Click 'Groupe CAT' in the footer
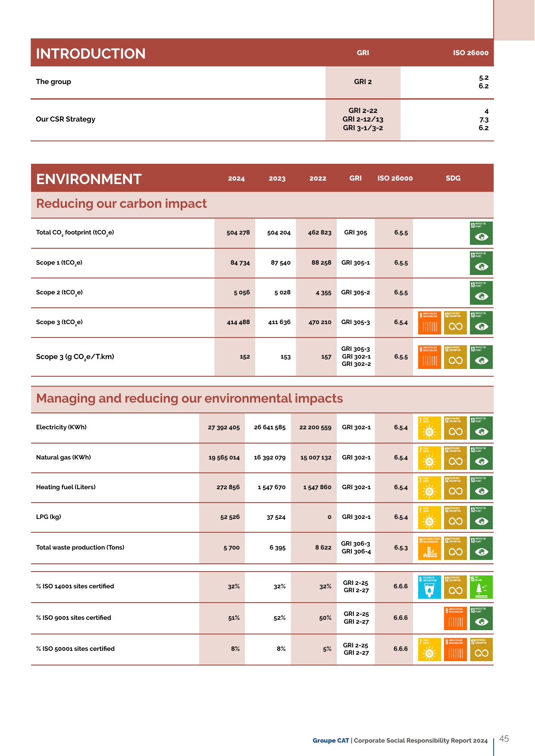 pyautogui.click(x=331, y=740)
